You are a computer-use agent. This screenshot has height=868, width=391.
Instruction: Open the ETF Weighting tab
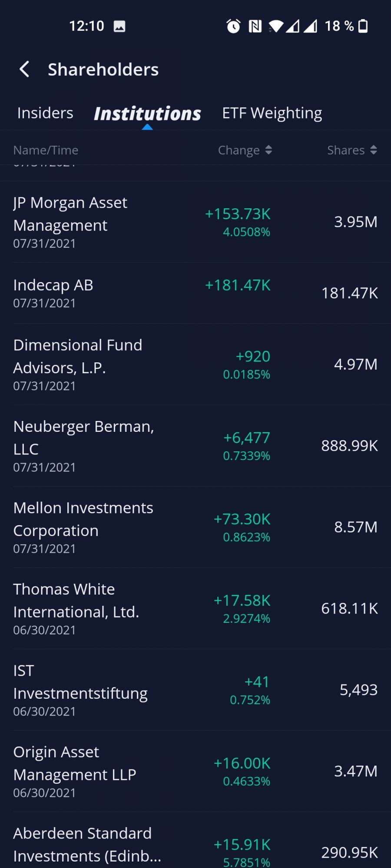pos(272,113)
